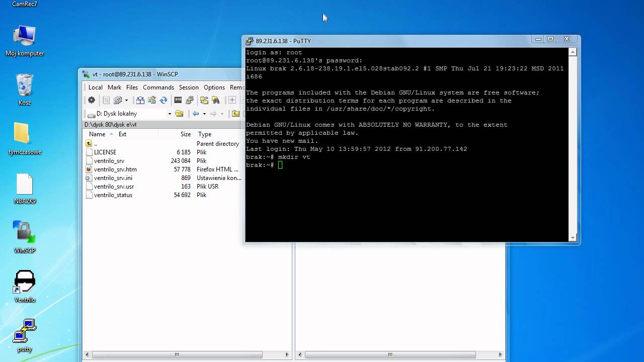Select WinSCP shortcut on the desktop
This screenshot has width=644, height=362.
click(25, 237)
